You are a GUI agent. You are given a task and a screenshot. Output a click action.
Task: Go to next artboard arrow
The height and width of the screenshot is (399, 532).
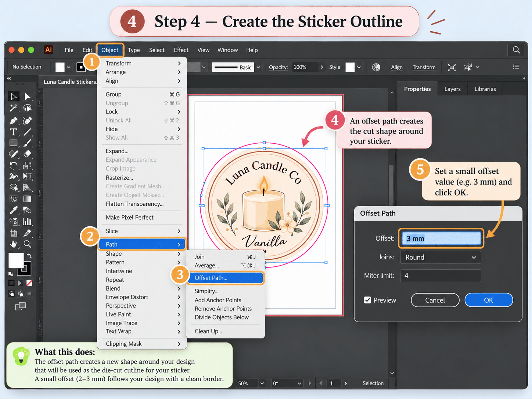(x=345, y=383)
